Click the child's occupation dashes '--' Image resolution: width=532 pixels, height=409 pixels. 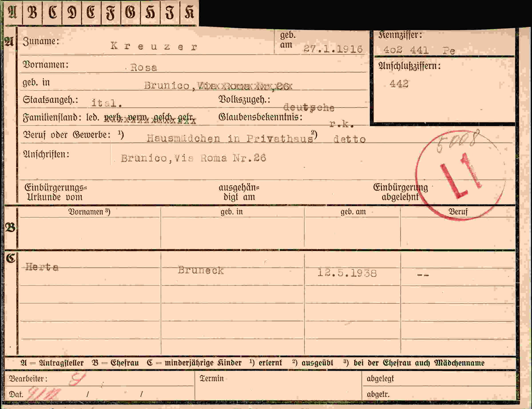[x=423, y=275]
